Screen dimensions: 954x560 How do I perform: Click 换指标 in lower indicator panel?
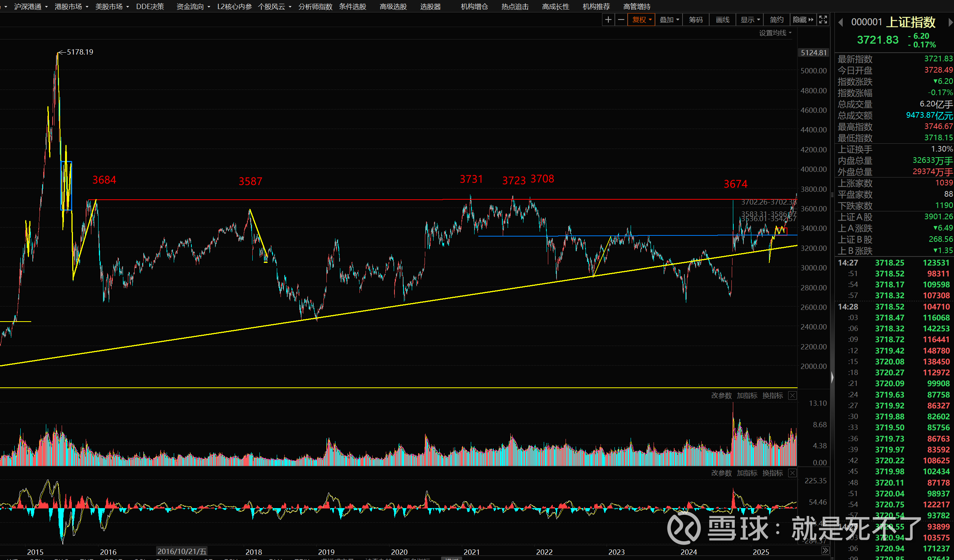(x=772, y=473)
